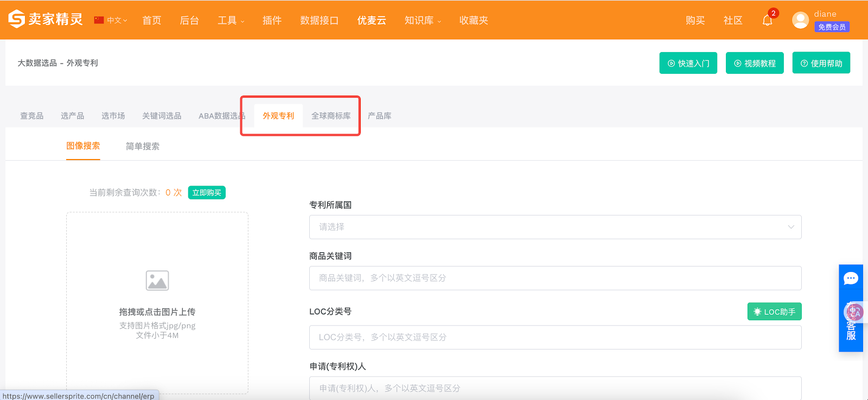Click the image upload placeholder icon

(x=157, y=281)
